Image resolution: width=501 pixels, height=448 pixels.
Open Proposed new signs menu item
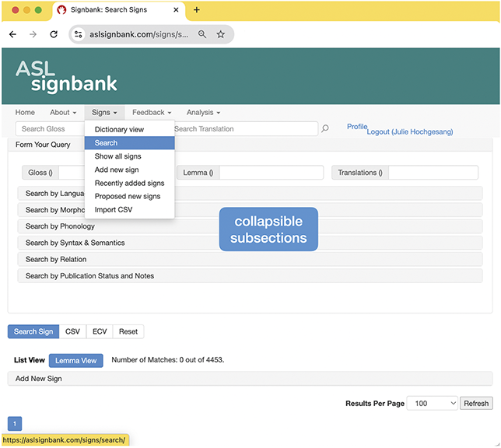tap(130, 197)
